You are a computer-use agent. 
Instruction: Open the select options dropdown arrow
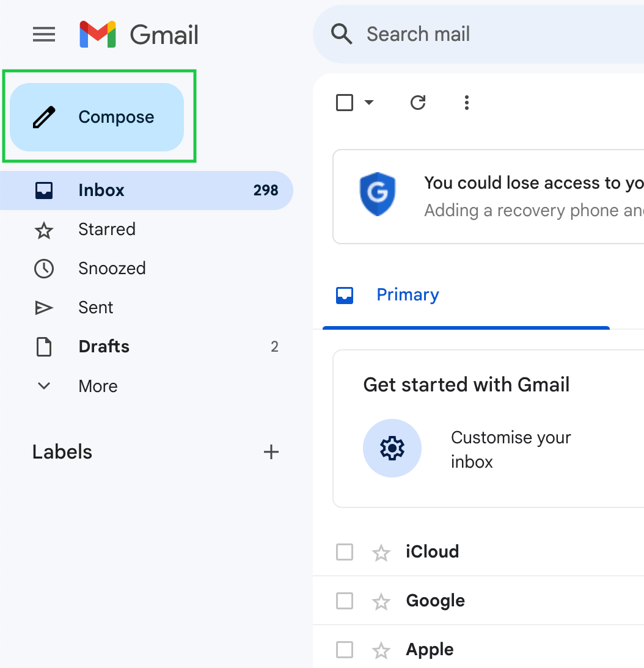[369, 102]
